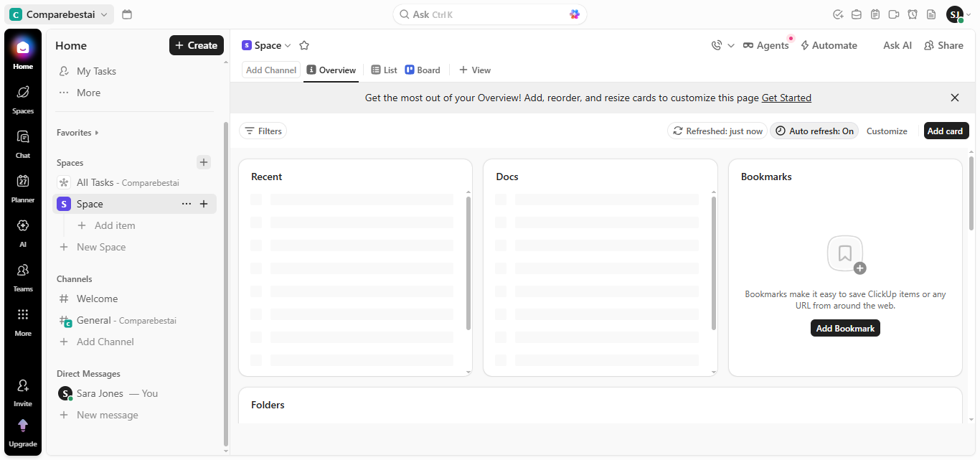The height and width of the screenshot is (460, 980).
Task: Click the colorful AI icon in search bar
Action: click(x=575, y=14)
